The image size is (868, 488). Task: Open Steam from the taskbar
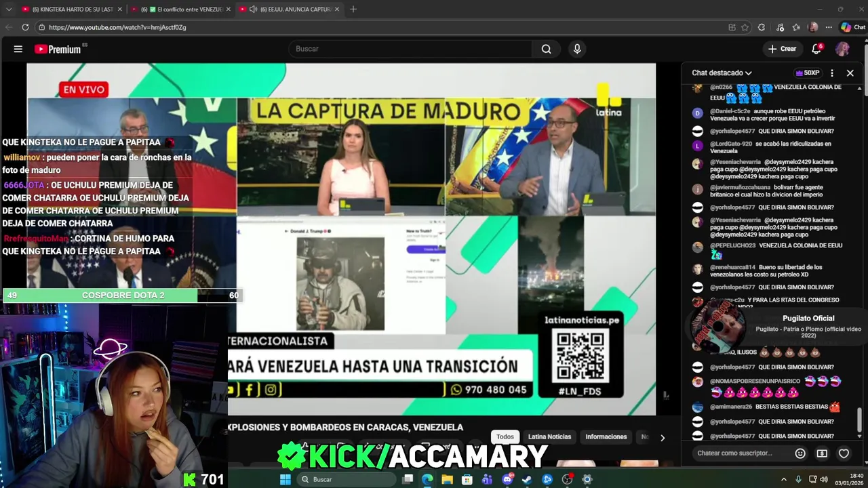tap(527, 479)
